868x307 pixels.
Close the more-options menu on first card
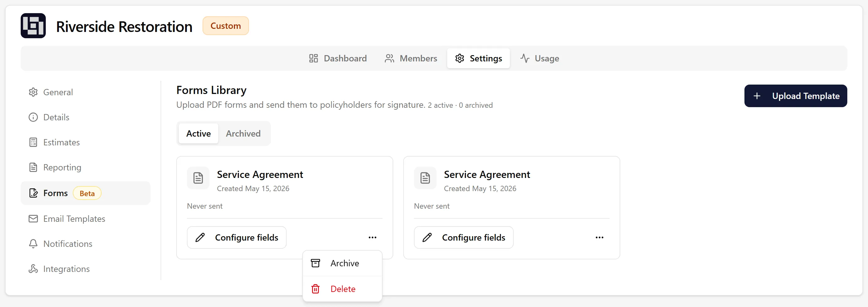[x=372, y=238]
